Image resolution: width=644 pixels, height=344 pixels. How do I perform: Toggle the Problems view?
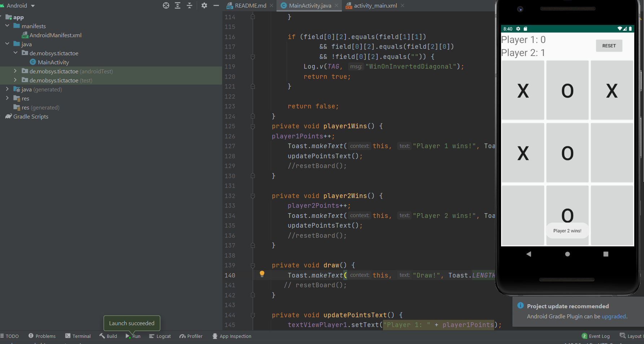(x=42, y=336)
